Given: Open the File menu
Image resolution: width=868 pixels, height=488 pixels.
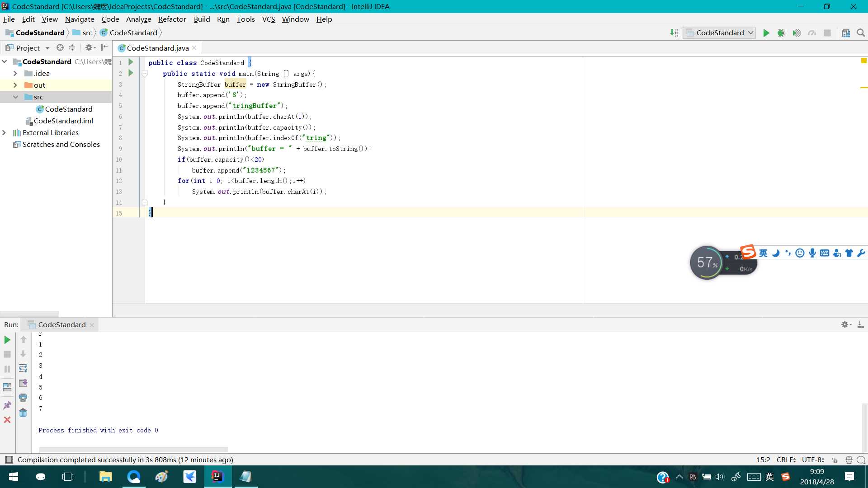Looking at the screenshot, I should (x=9, y=19).
